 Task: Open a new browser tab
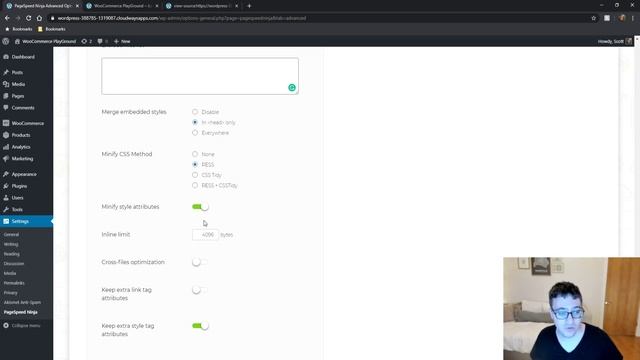pyautogui.click(x=249, y=6)
